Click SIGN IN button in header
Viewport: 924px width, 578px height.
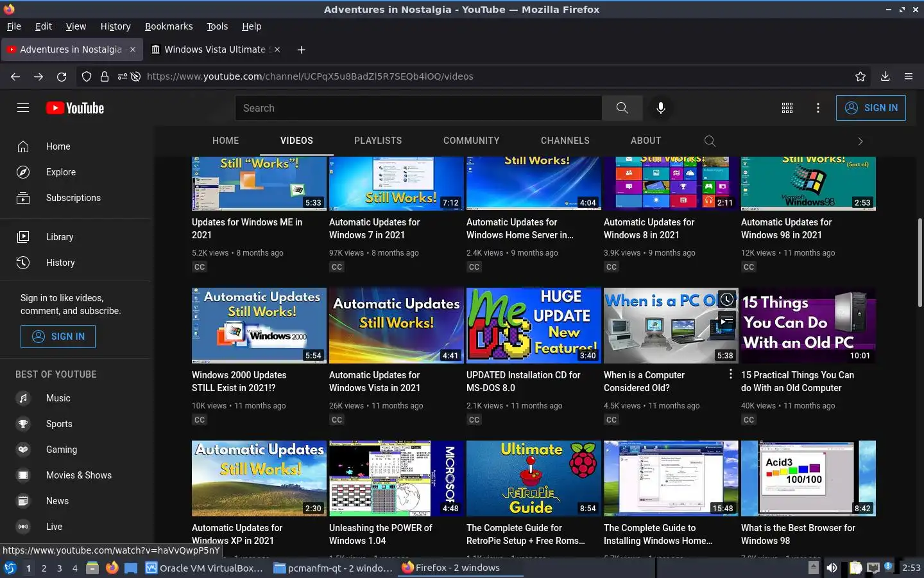pyautogui.click(x=871, y=108)
